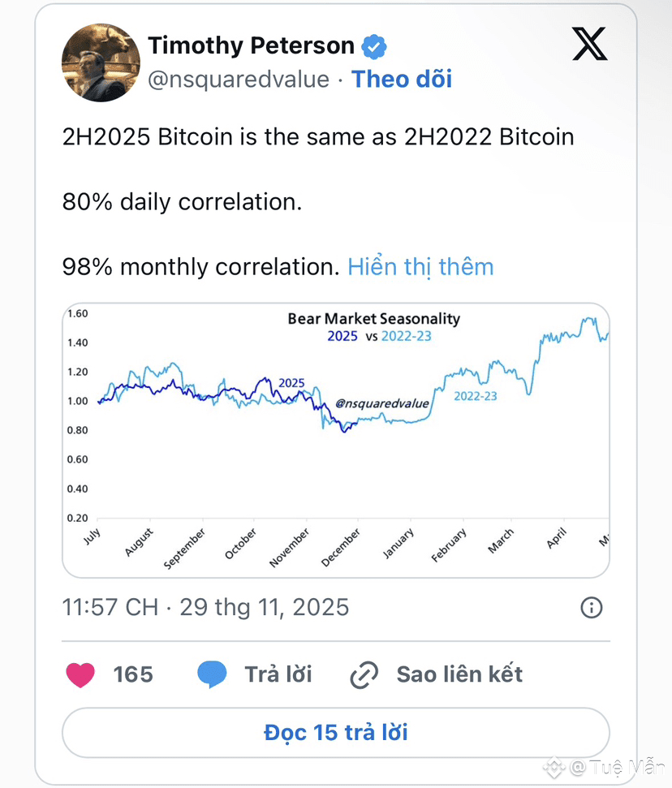Click the 165 likes count
Screen dimensions: 672x788
tap(133, 674)
